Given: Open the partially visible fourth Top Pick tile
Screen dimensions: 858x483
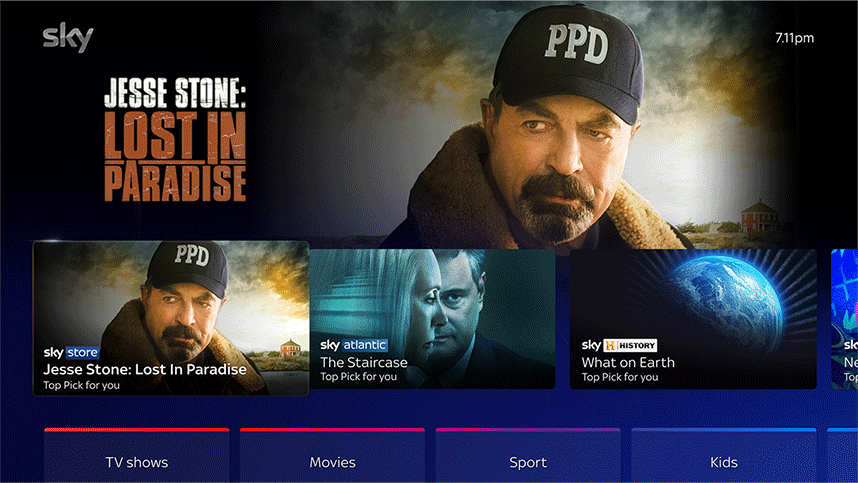Looking at the screenshot, I should pyautogui.click(x=844, y=319).
